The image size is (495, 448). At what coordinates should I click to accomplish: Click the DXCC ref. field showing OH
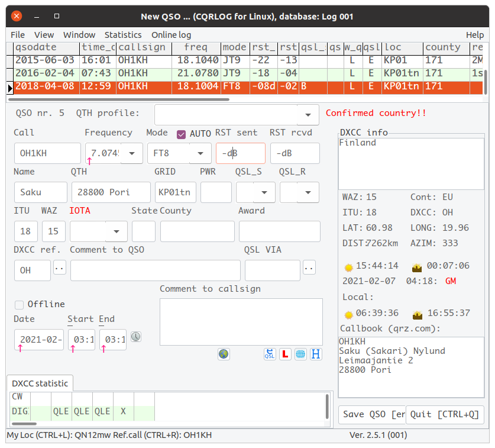(x=32, y=270)
